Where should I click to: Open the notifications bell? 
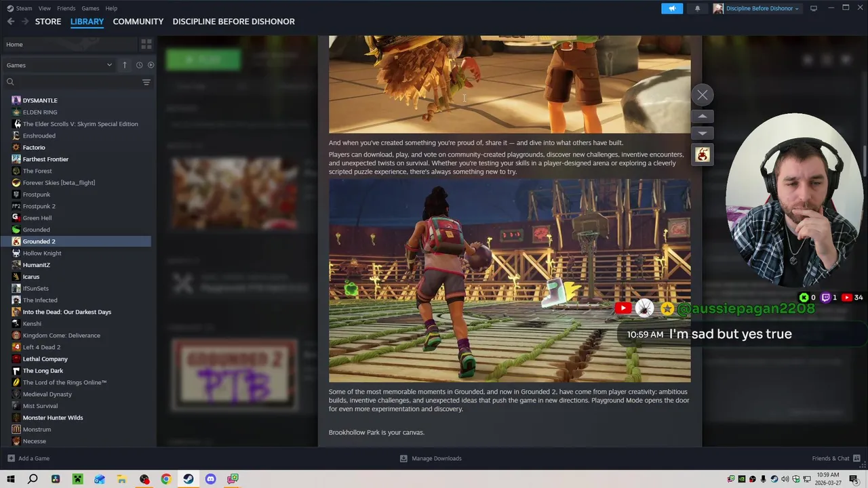[697, 8]
